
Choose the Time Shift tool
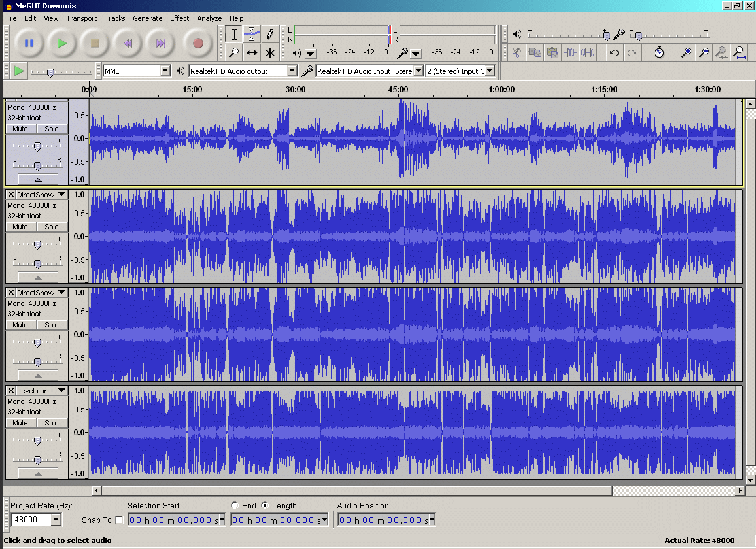pos(252,52)
